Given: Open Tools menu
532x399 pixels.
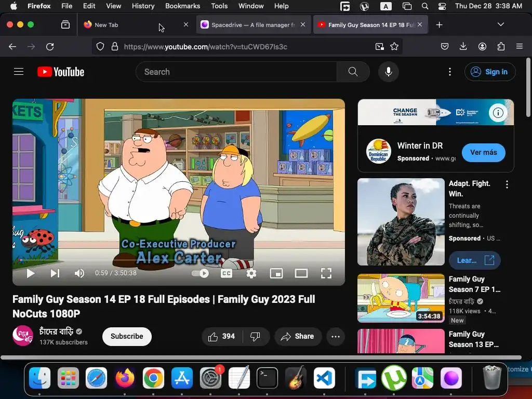Looking at the screenshot, I should [219, 6].
